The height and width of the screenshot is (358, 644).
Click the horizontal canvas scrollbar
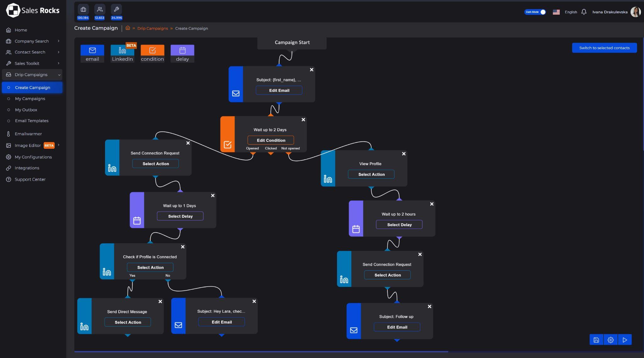coord(261,351)
